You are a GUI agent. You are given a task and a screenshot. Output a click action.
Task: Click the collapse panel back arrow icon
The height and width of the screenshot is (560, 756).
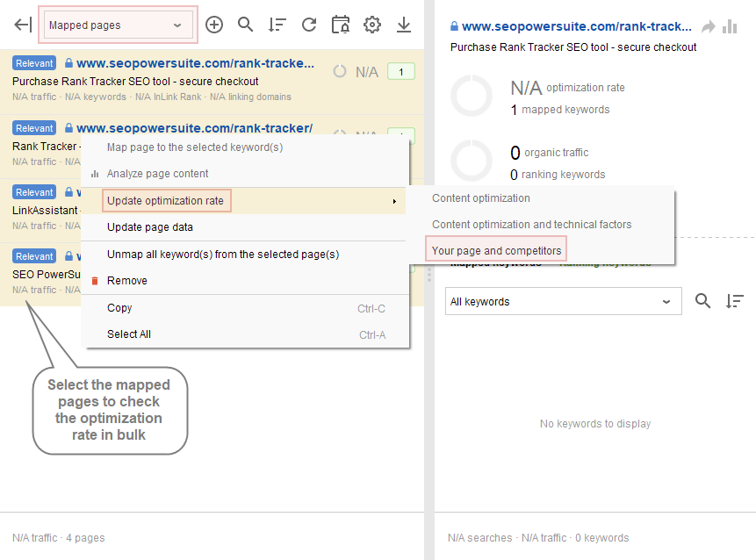coord(23,25)
